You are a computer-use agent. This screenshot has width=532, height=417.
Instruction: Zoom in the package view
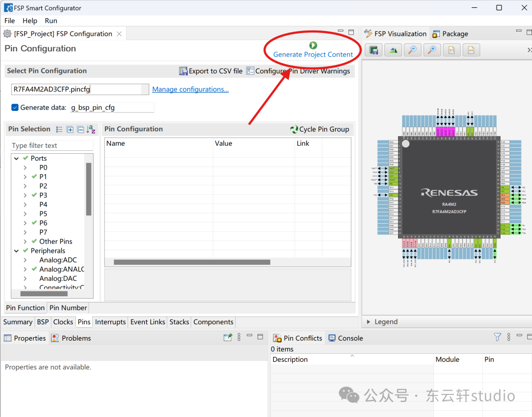coord(432,50)
